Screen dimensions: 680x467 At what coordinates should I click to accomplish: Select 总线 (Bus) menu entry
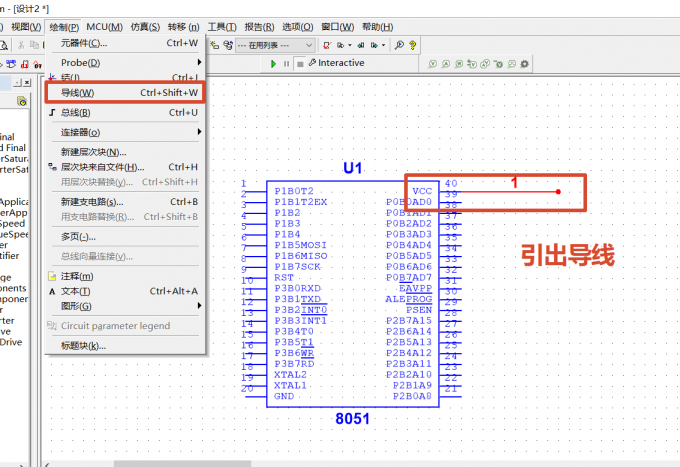coord(125,113)
